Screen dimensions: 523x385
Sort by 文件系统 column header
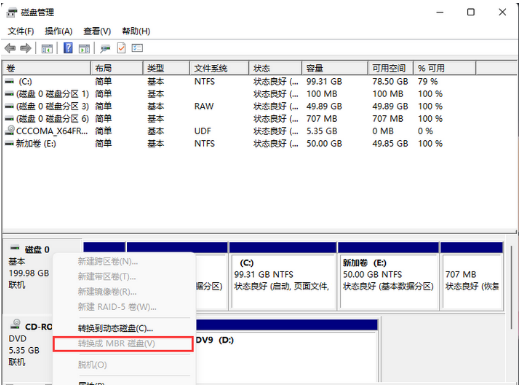pos(219,68)
